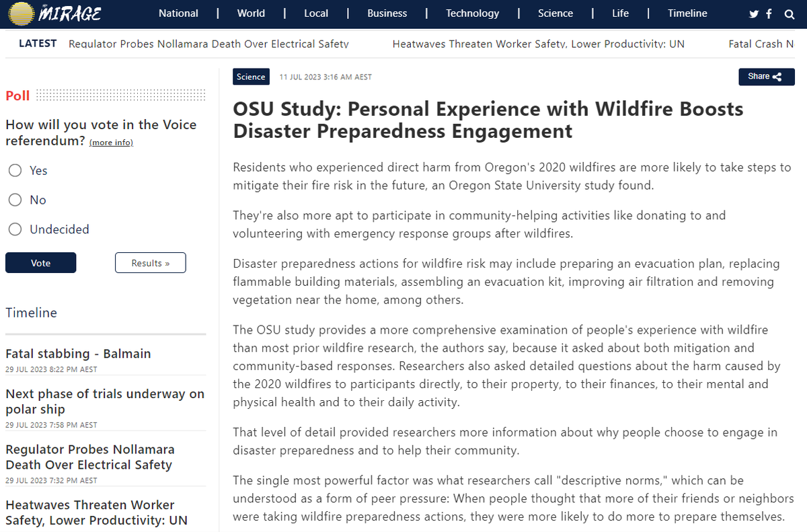Open the Business menu

point(387,13)
